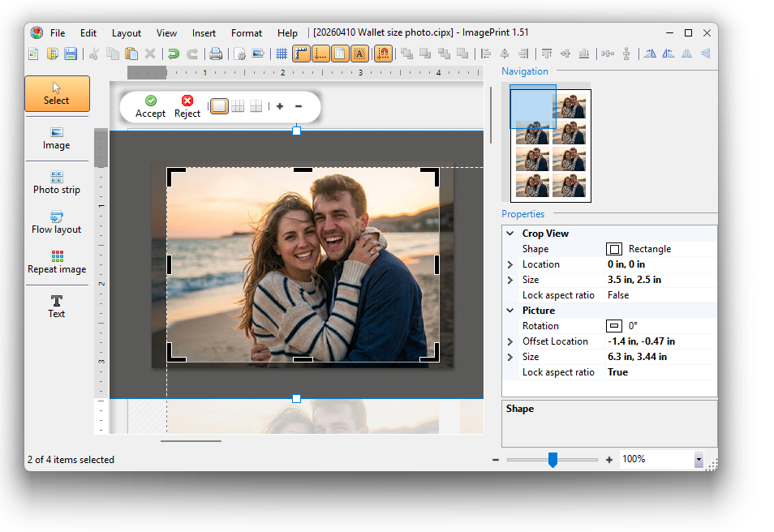Select the Image tool in sidebar

tap(57, 137)
